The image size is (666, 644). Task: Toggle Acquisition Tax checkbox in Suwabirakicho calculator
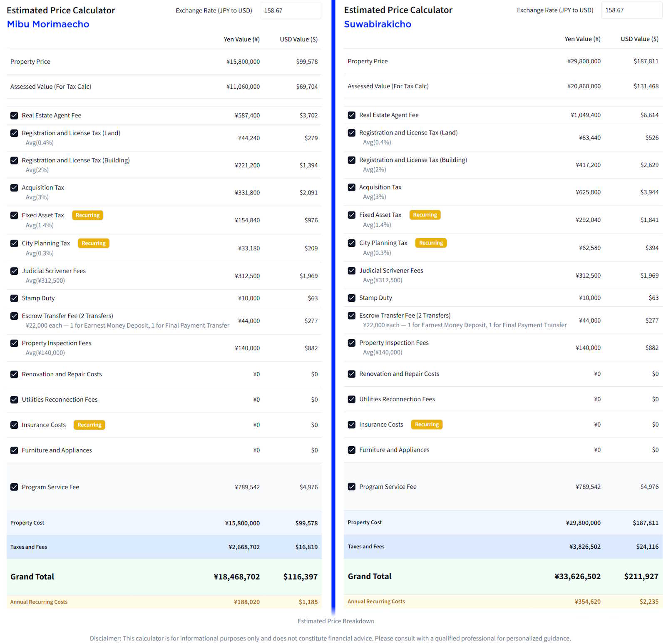tap(352, 187)
